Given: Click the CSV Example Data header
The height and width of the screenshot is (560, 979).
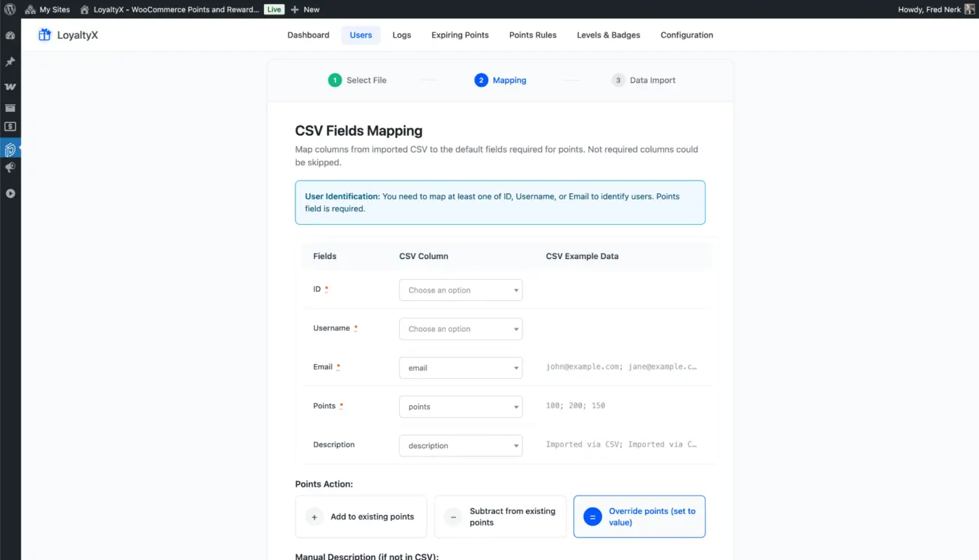Looking at the screenshot, I should pyautogui.click(x=582, y=256).
